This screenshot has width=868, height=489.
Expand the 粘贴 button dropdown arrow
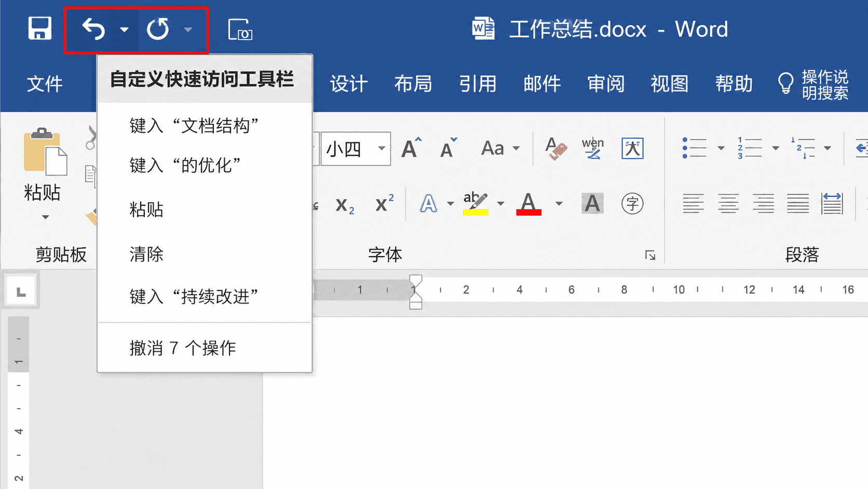click(x=45, y=217)
